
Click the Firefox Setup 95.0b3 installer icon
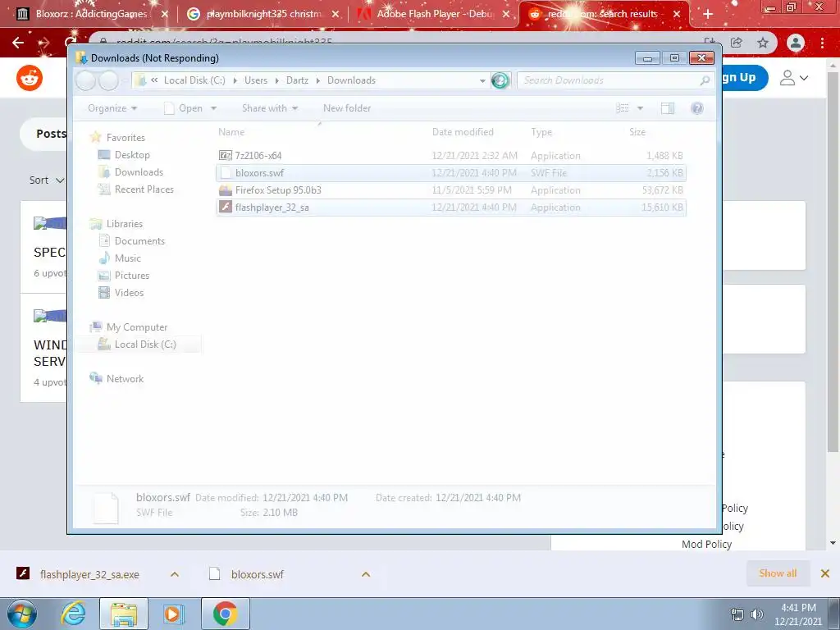(226, 190)
